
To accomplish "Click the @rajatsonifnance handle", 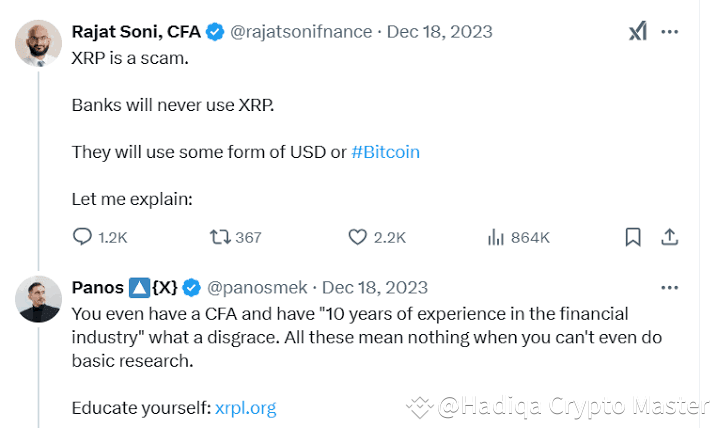I will [x=302, y=32].
